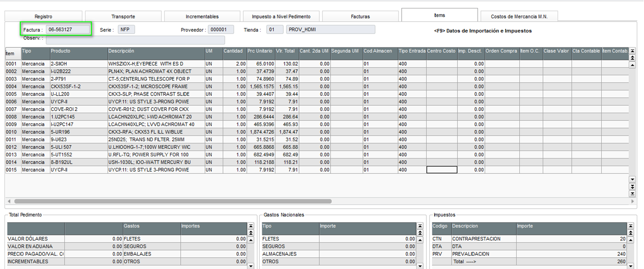The image size is (644, 269).
Task: Click F9 Datos de Importación e Impuestos label
Action: point(482,31)
